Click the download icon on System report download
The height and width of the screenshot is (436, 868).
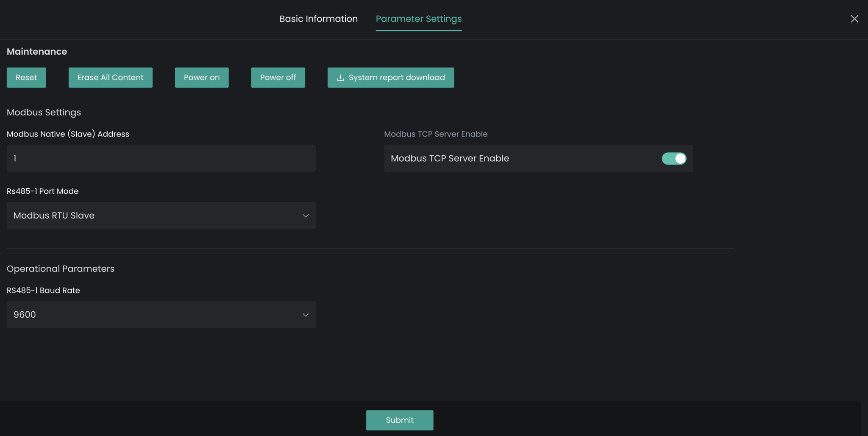340,77
